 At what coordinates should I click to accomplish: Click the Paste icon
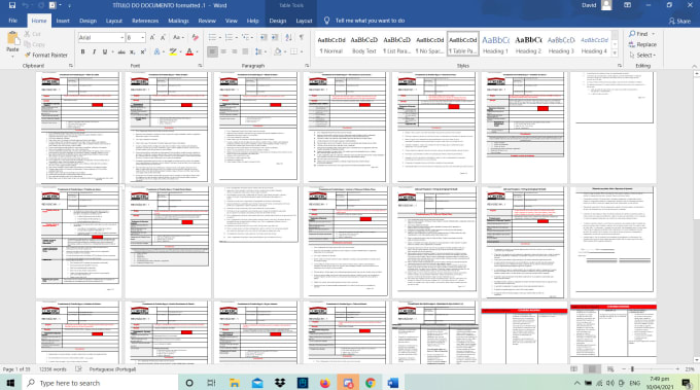12,43
